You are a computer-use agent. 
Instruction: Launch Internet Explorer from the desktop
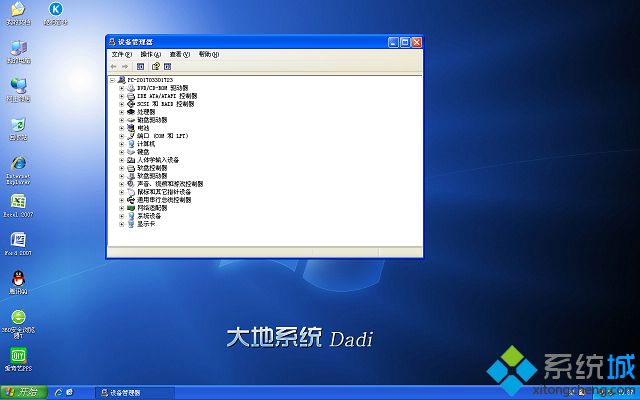(x=18, y=170)
